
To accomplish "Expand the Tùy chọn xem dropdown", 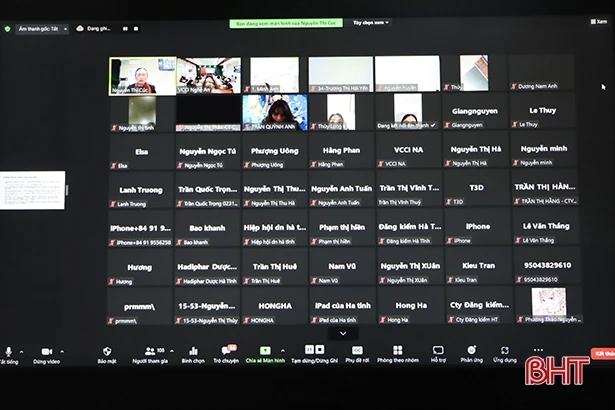I will point(371,21).
